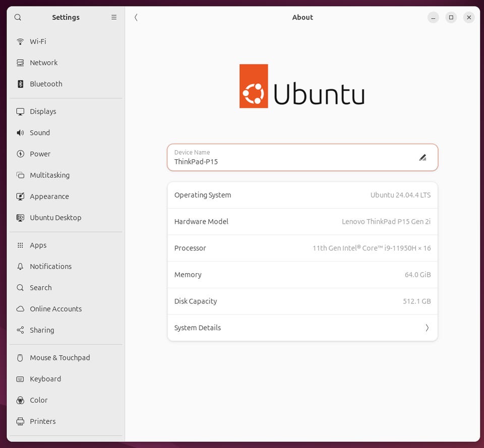Click the Power icon in sidebar
This screenshot has width=484, height=448.
pyautogui.click(x=20, y=154)
